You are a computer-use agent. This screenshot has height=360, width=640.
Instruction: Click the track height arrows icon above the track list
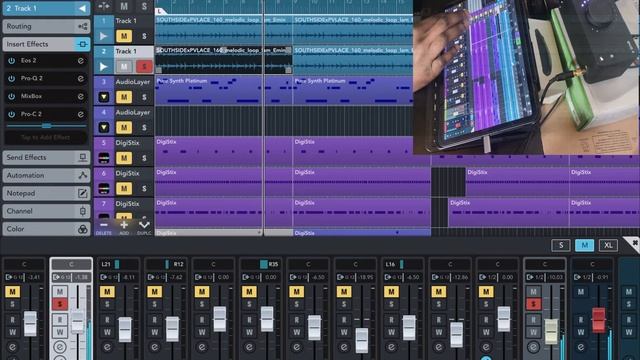pos(104,6)
